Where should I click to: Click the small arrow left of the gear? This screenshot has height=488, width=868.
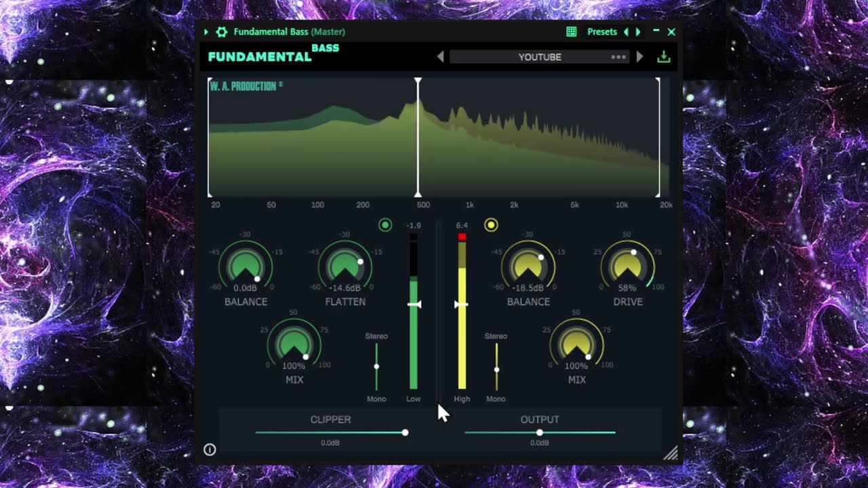coord(206,32)
